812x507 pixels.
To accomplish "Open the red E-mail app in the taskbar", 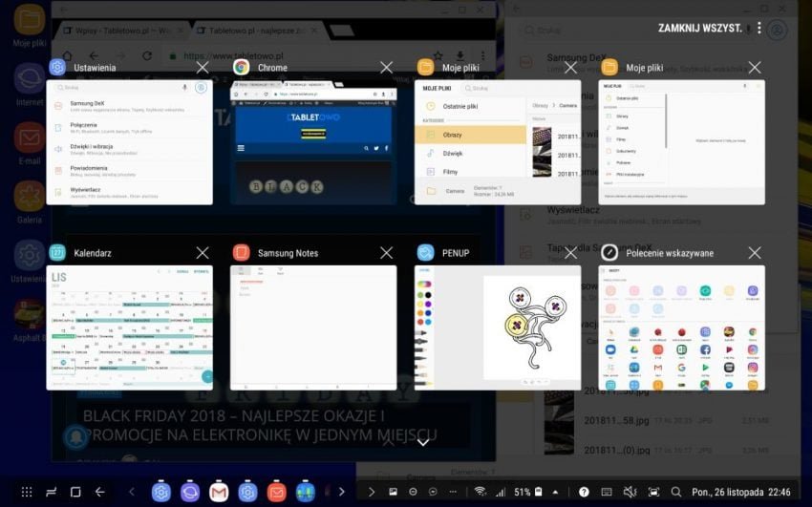I will 276,492.
